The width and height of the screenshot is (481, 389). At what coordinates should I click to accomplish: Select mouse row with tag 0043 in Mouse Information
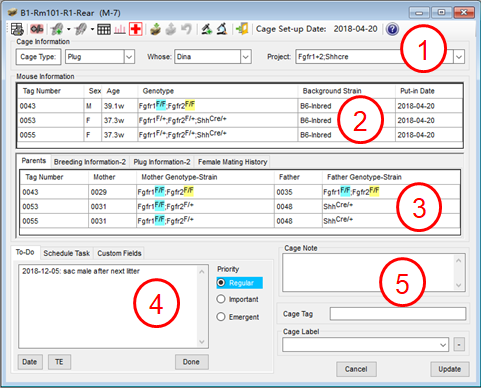(x=240, y=106)
